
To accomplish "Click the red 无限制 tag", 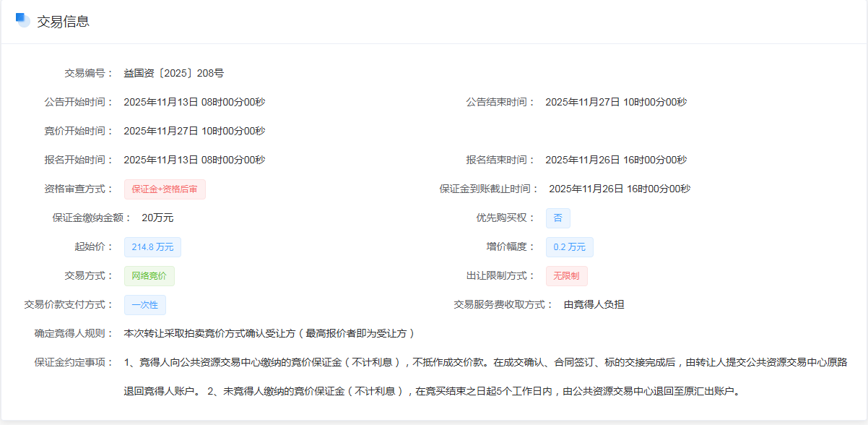I will [x=566, y=276].
